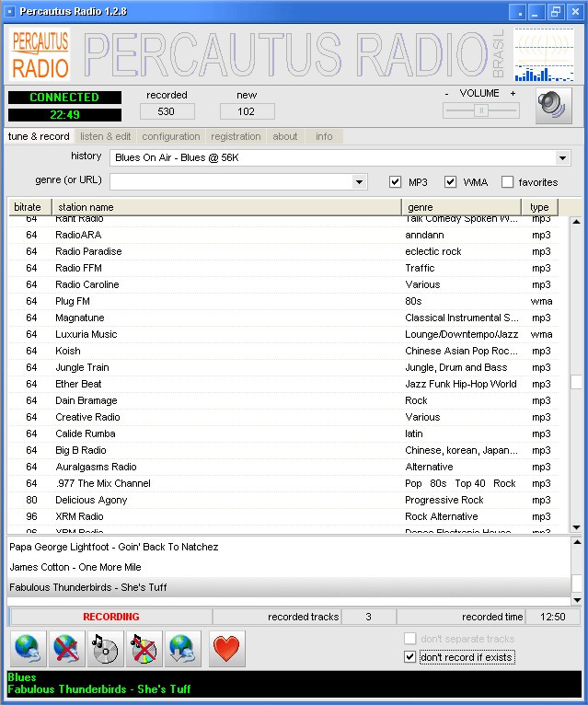This screenshot has width=588, height=705.
Task: Select the Delicious Agony station row
Action: pyautogui.click(x=284, y=500)
